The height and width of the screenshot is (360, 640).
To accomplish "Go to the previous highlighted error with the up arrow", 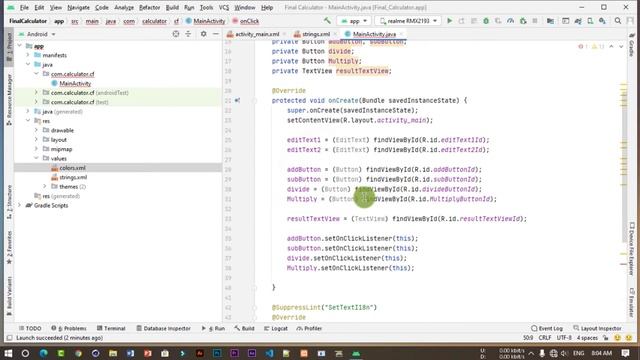I will 611,47.
